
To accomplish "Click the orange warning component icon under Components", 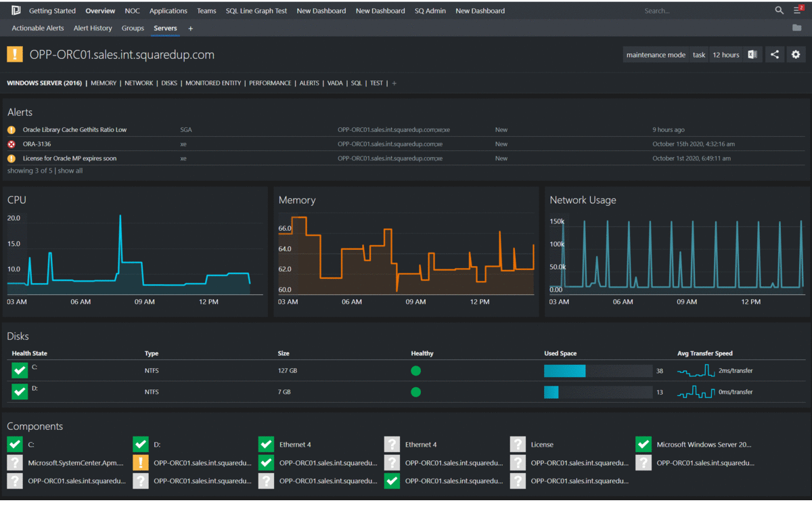I will 141,463.
